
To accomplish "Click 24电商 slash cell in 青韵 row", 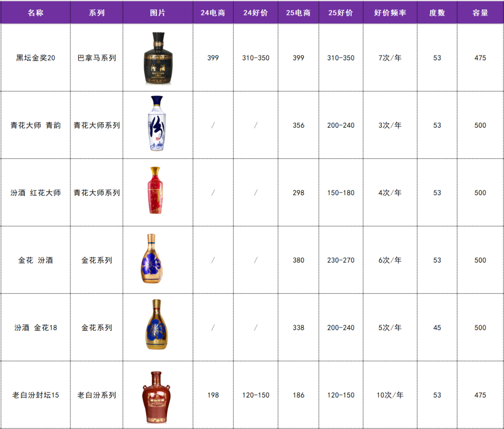I will 213,126.
